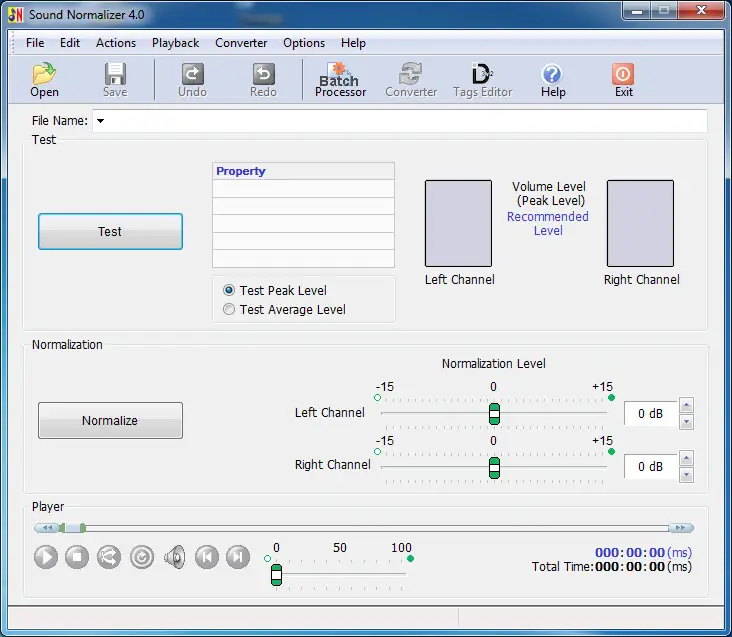Click the Left Channel 0 dB value field
732x637 pixels.
651,413
